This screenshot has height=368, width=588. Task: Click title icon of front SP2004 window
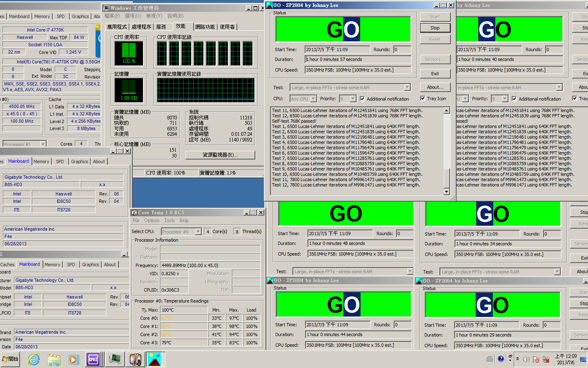click(269, 5)
